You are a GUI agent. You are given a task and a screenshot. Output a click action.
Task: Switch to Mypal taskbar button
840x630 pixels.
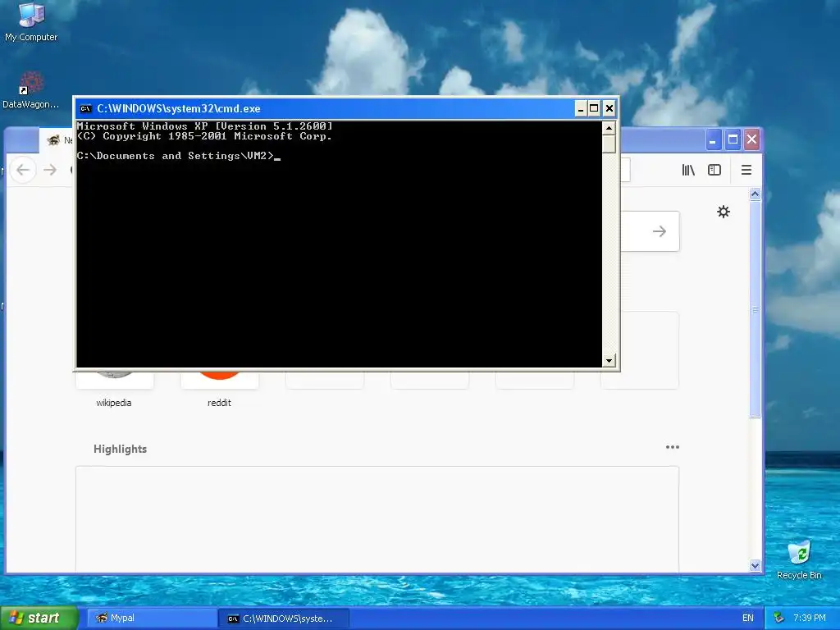click(x=152, y=619)
